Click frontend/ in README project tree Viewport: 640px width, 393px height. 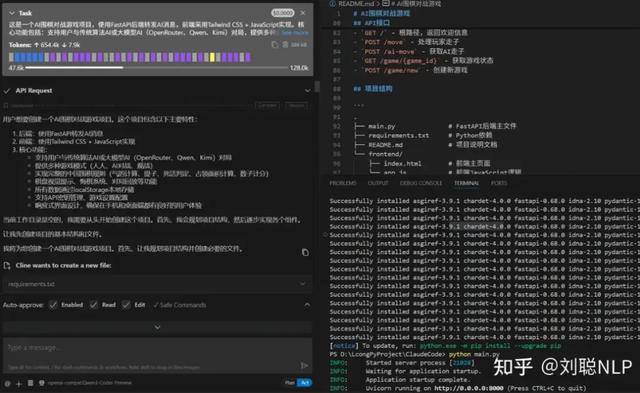[x=385, y=154]
